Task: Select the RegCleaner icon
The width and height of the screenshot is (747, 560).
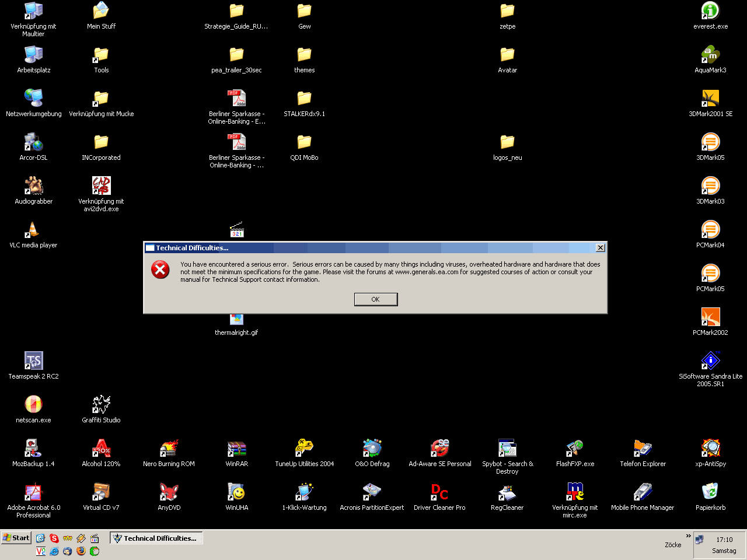Action: [x=507, y=497]
